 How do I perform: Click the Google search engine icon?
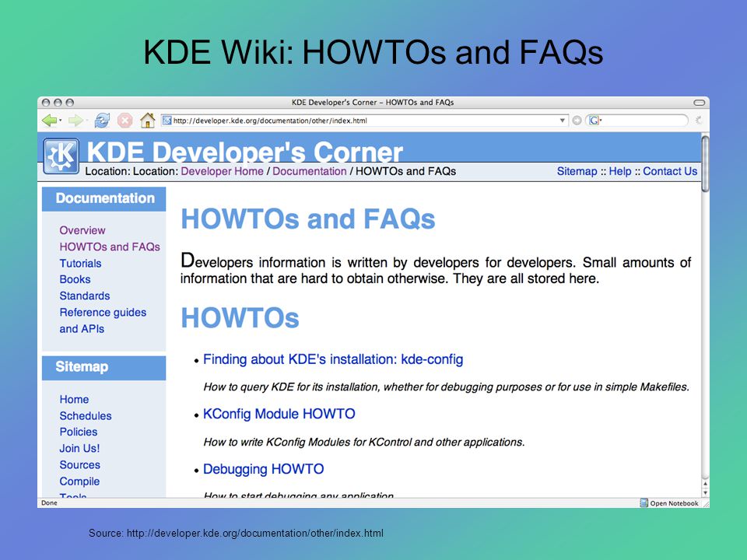[594, 121]
